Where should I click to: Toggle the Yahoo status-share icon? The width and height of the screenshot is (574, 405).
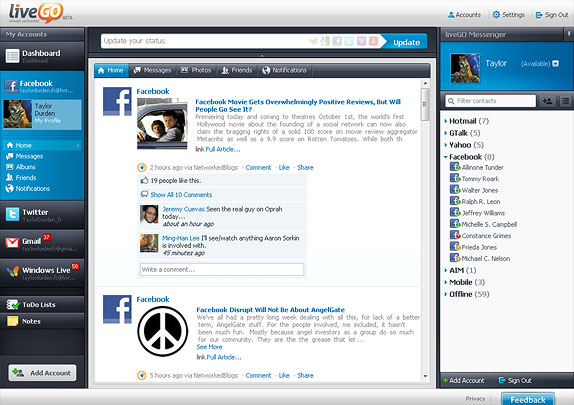tap(361, 41)
